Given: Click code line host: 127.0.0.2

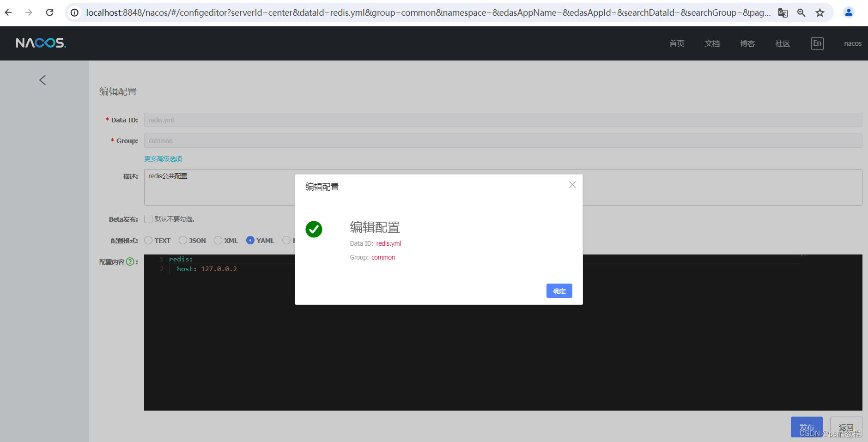Looking at the screenshot, I should coord(207,269).
